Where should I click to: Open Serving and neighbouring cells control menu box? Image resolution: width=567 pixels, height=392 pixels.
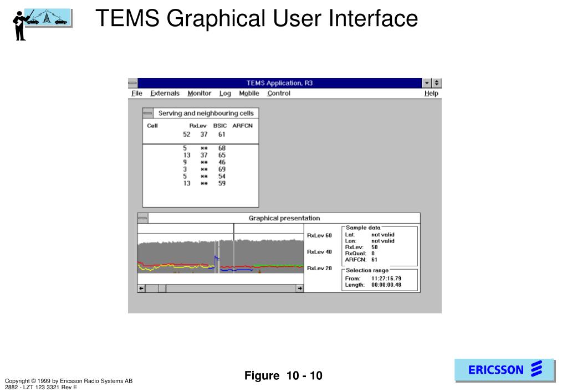pyautogui.click(x=147, y=113)
